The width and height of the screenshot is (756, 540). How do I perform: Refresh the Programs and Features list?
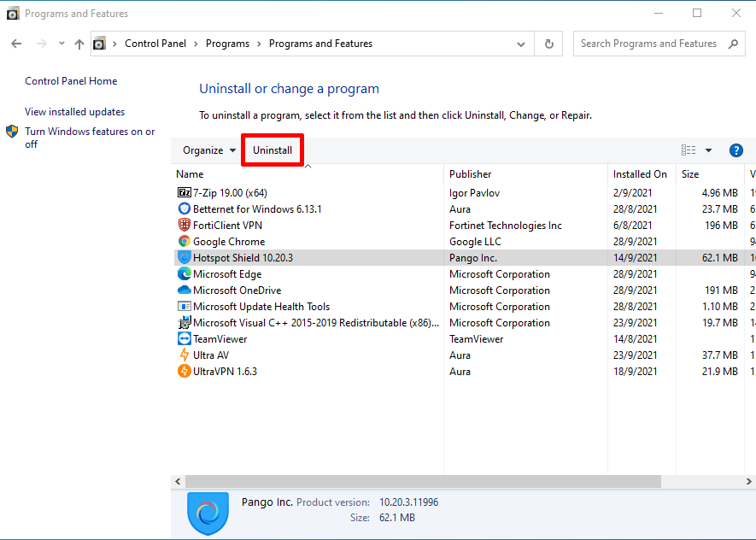click(x=548, y=44)
